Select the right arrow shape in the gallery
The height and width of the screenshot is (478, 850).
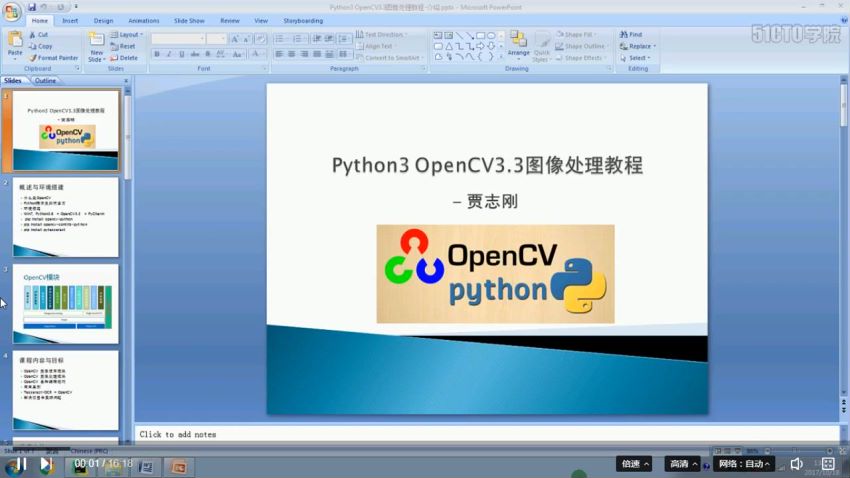click(x=480, y=47)
